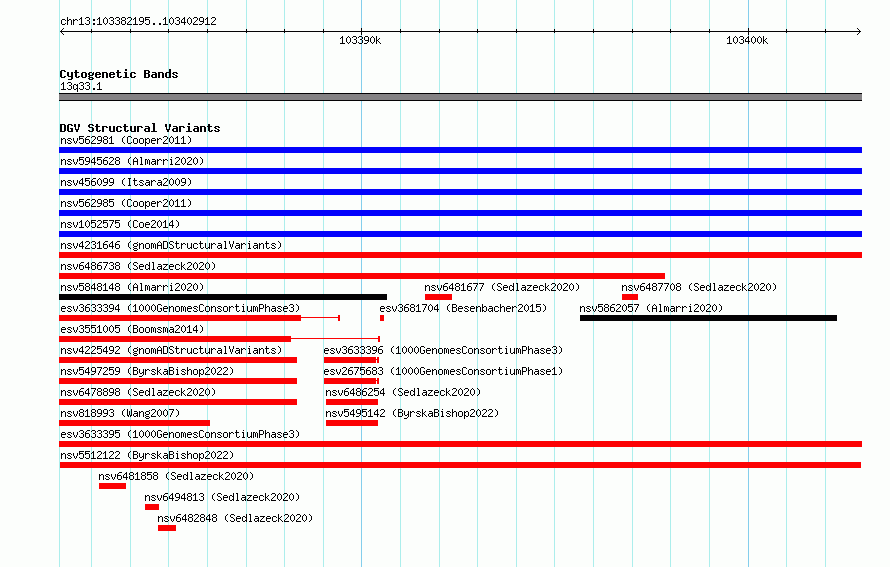Viewport: 890px width, 567px height.
Task: Select esv3633394 (1000GenomesConsortiumPhase3) label
Action: 180,308
